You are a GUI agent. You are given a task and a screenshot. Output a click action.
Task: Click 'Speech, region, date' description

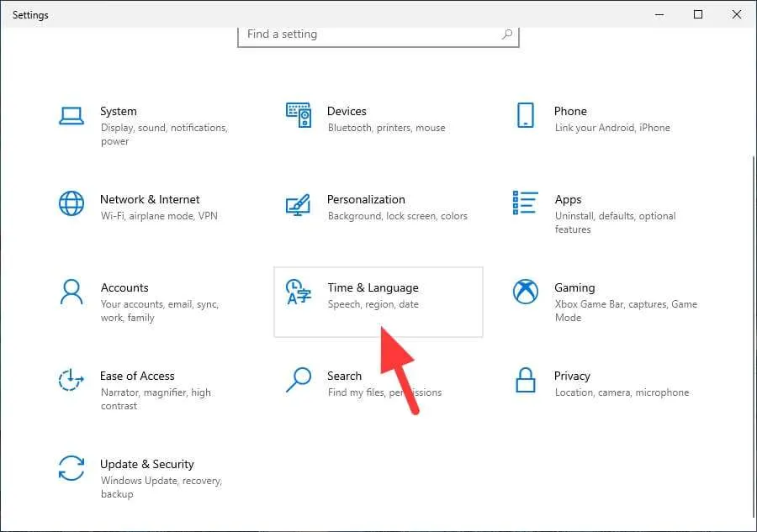[373, 304]
